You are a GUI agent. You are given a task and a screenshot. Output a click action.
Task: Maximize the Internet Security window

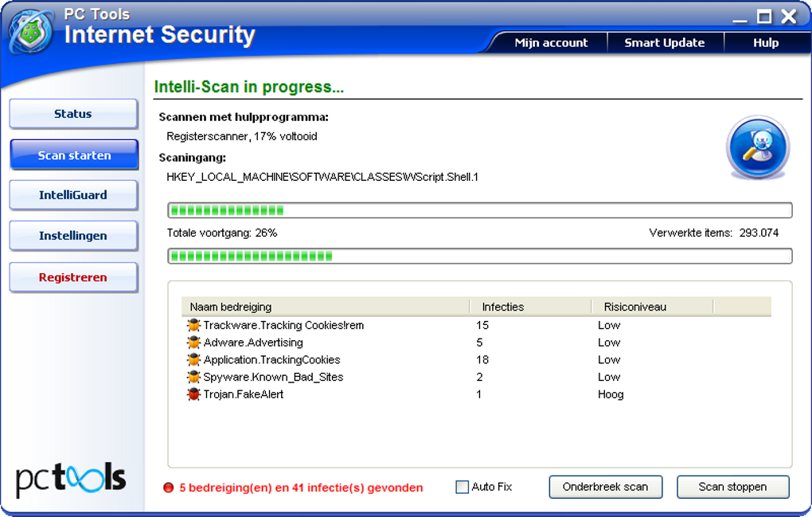[x=764, y=17]
